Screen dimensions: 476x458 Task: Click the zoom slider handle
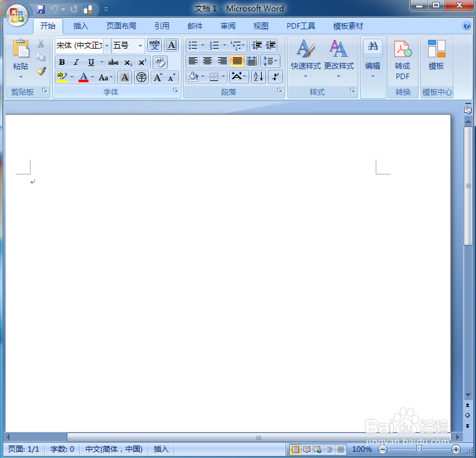coord(419,449)
